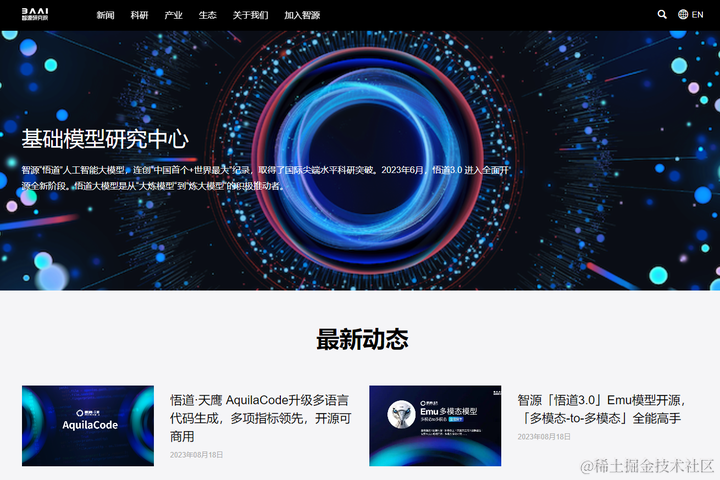Open the 生态 menu item
The image size is (720, 480).
(207, 15)
